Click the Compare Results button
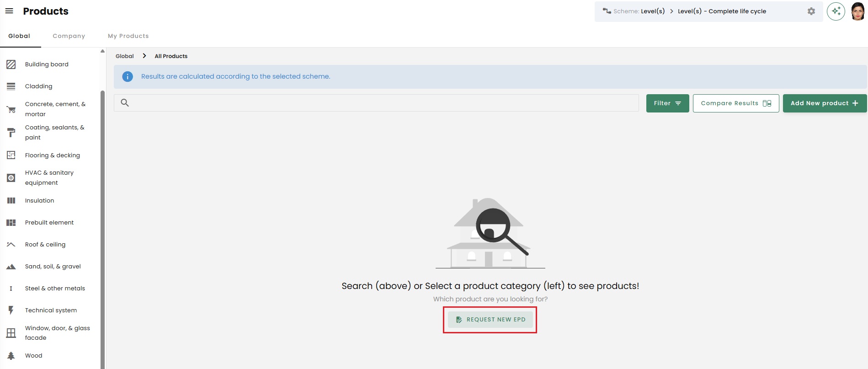 [x=735, y=103]
